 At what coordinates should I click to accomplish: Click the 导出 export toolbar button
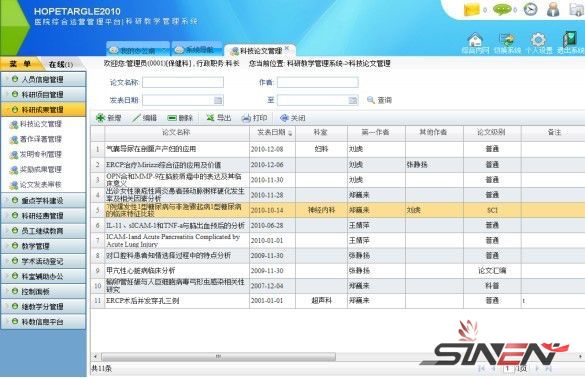click(x=219, y=118)
